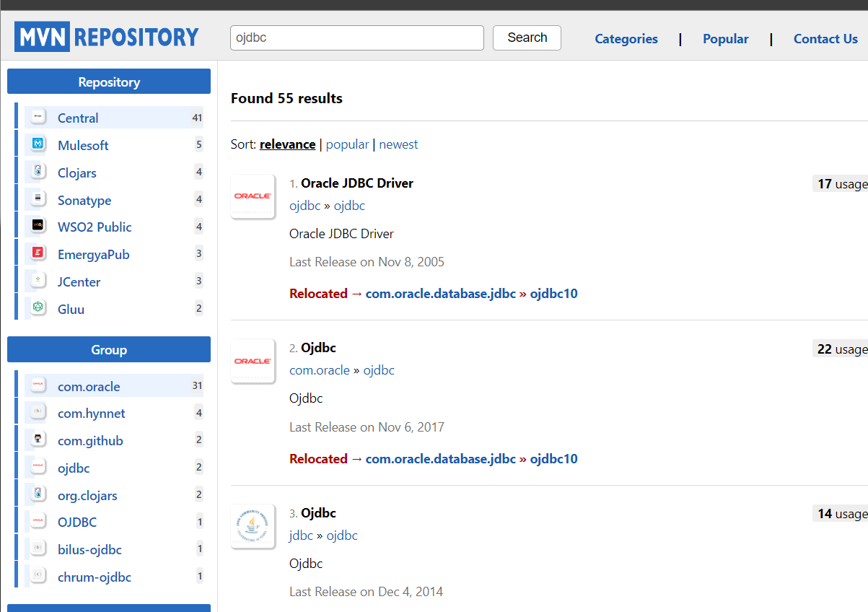Screen dimensions: 868x612
Task: Filter by Gluu repository link
Action: pos(71,309)
